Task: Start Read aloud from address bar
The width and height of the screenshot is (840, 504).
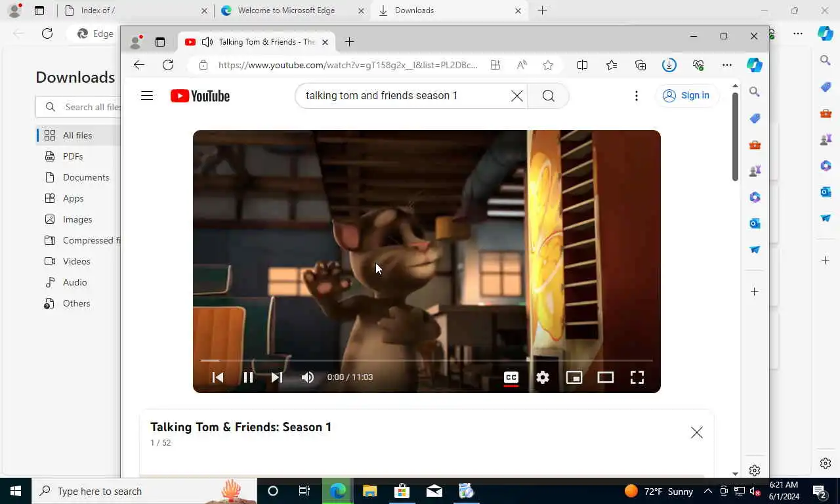Action: [522, 65]
